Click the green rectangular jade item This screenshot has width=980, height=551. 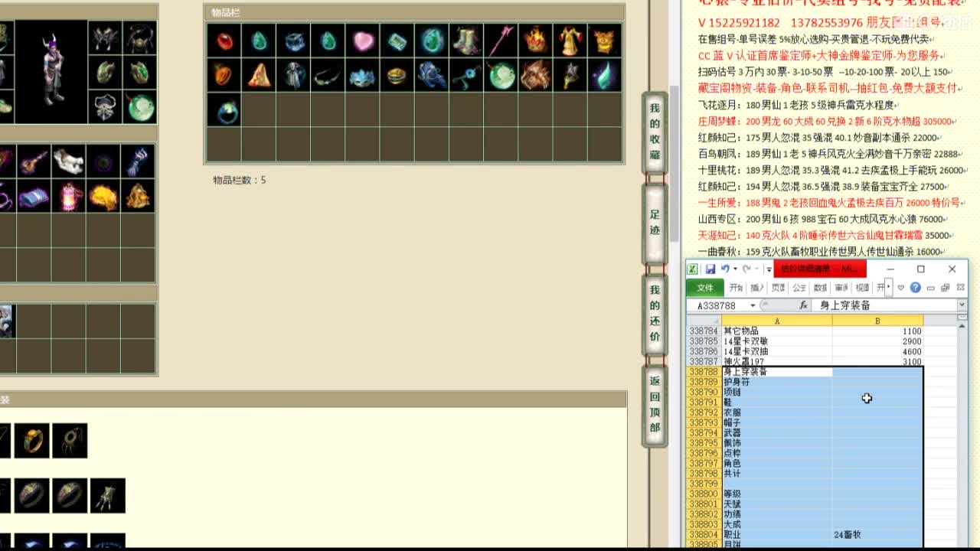397,41
